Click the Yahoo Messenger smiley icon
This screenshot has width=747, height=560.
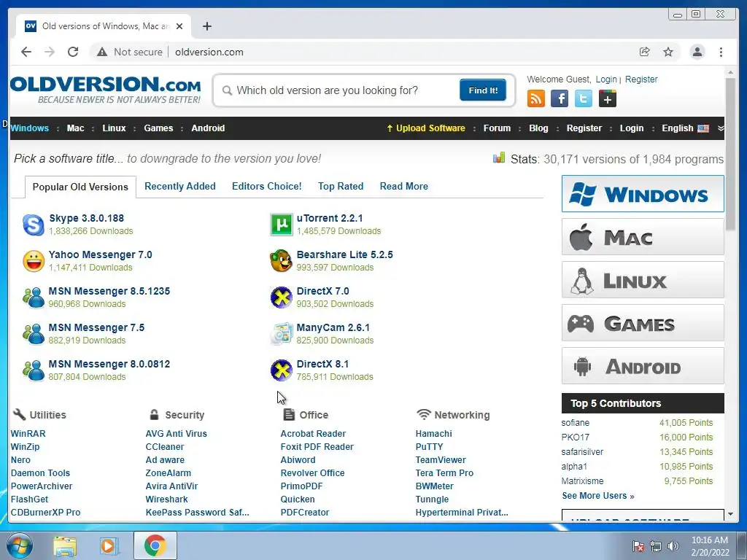[34, 261]
